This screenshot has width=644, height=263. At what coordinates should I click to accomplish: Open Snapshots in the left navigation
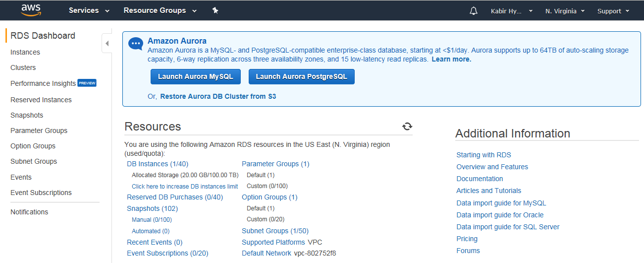(27, 115)
